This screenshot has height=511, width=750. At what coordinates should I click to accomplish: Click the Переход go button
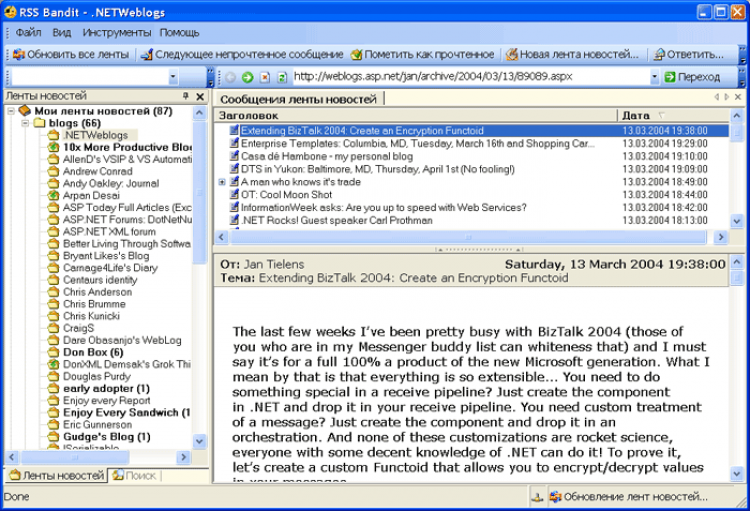coord(692,77)
